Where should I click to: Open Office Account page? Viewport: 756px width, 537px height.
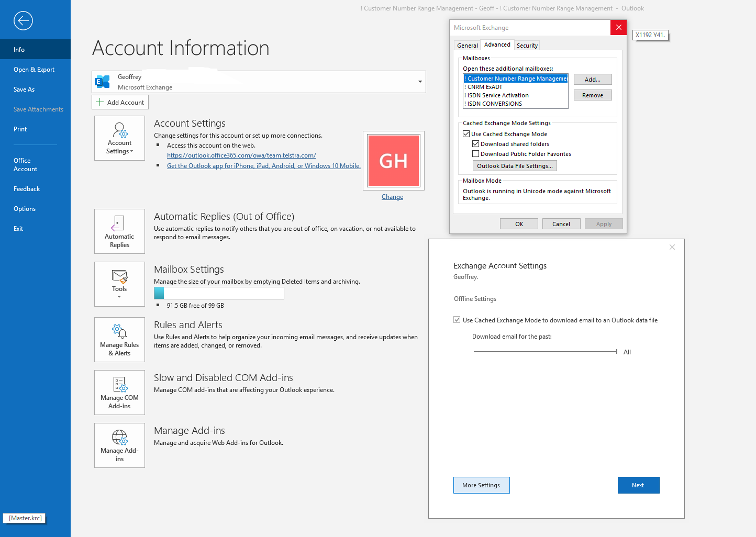[35, 164]
